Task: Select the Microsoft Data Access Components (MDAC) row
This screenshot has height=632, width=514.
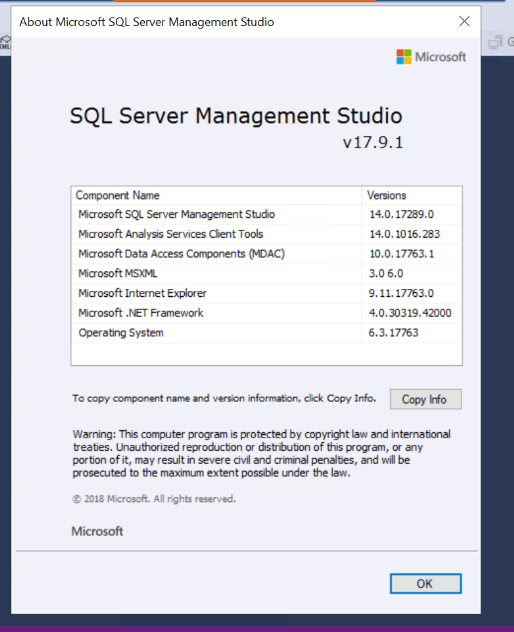Action: [x=266, y=254]
